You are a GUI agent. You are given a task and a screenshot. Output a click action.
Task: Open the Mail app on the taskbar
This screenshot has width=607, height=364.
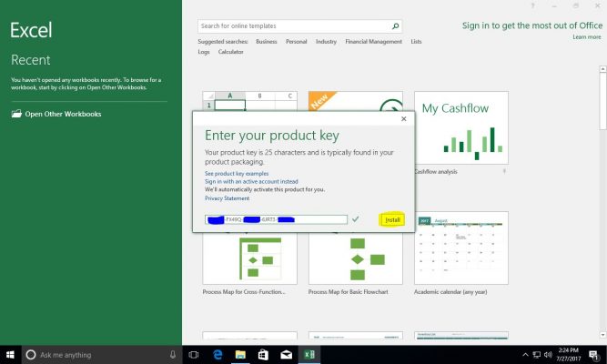[287, 355]
